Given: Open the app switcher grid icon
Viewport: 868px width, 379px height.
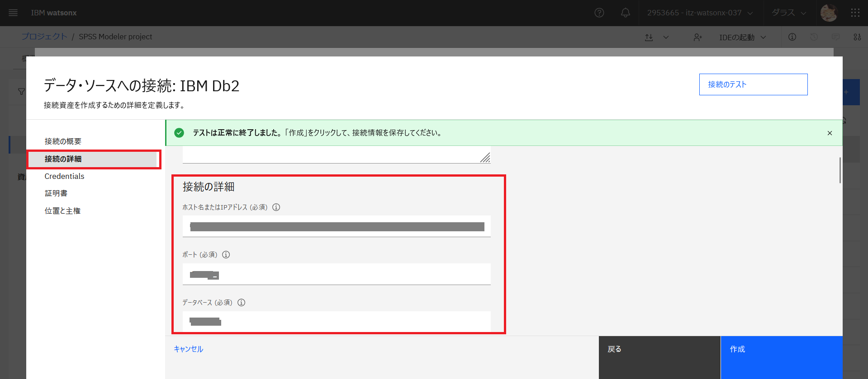Looking at the screenshot, I should pos(855,13).
